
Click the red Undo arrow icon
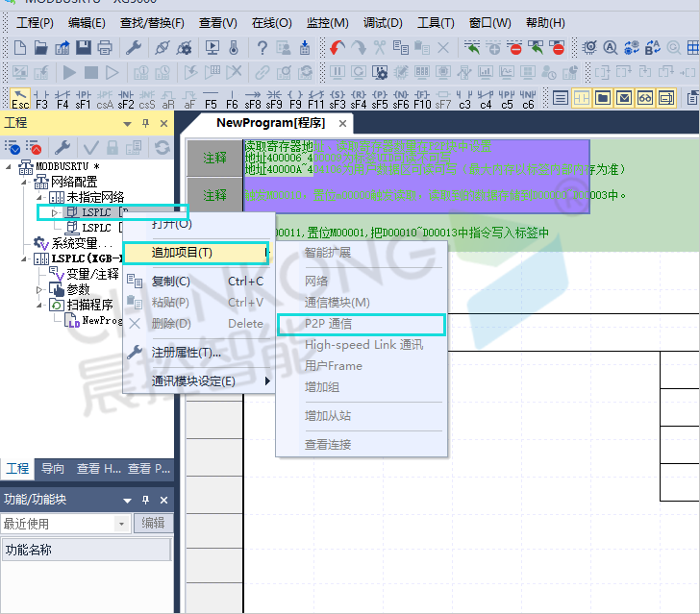(337, 47)
